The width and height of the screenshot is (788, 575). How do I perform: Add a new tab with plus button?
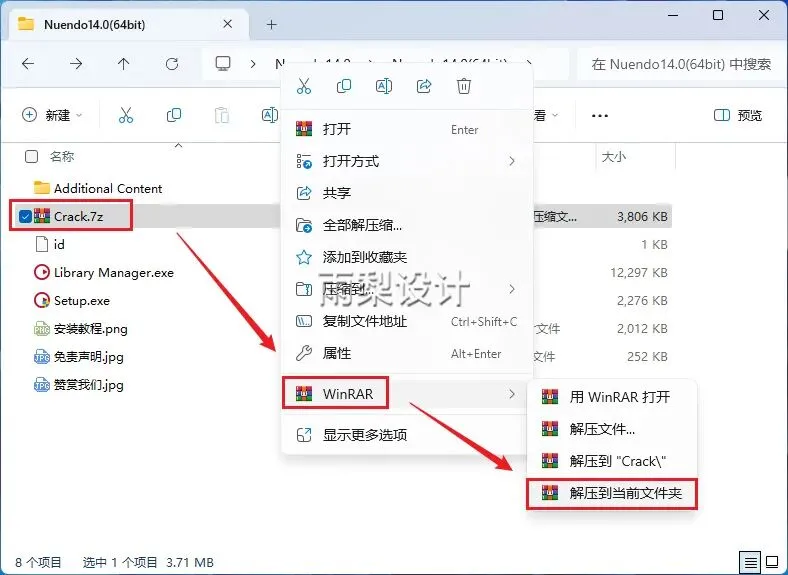[x=271, y=24]
